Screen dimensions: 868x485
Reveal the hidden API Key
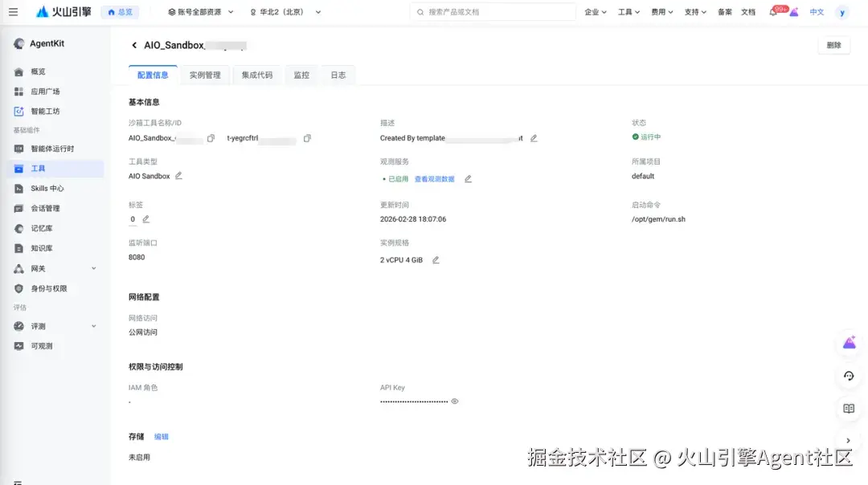click(454, 401)
